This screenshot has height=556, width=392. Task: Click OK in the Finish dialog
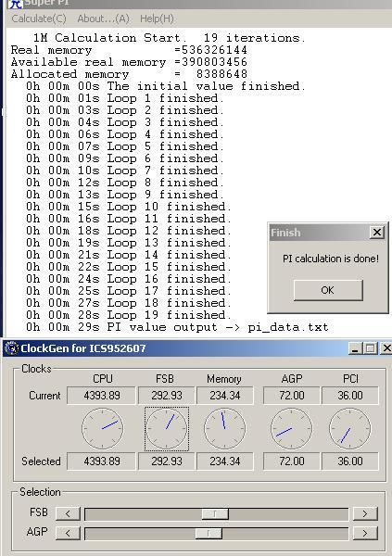pos(328,290)
